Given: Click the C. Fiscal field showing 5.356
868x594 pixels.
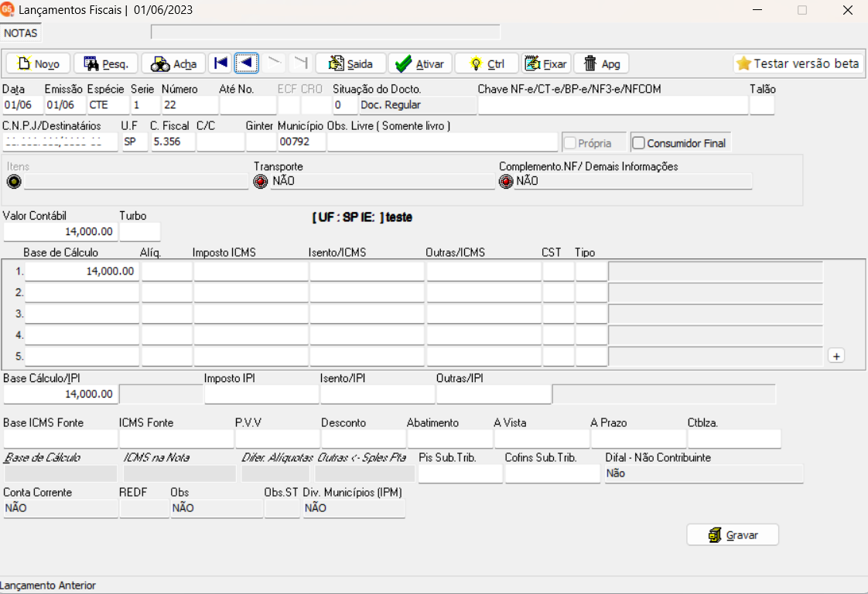Looking at the screenshot, I should click(x=173, y=142).
